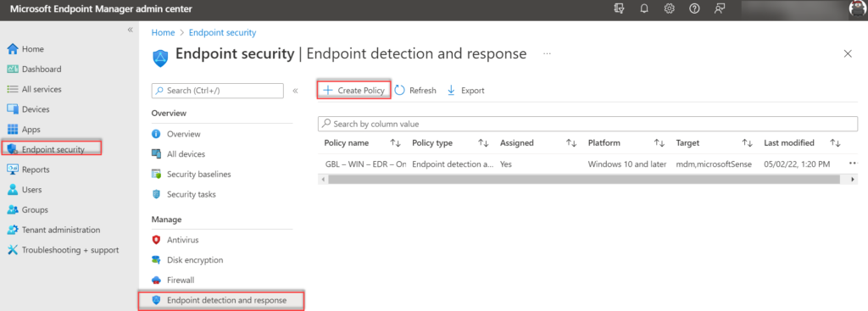
Task: Click the Search by column value field
Action: point(587,124)
